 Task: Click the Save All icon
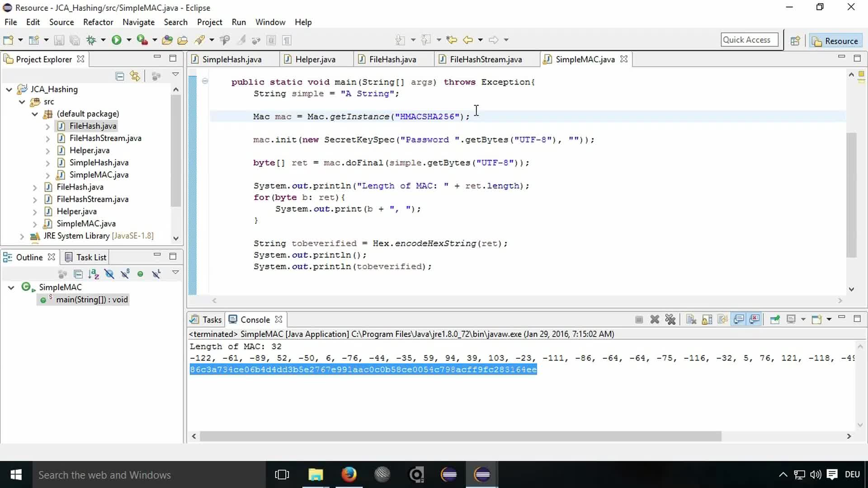click(x=75, y=40)
